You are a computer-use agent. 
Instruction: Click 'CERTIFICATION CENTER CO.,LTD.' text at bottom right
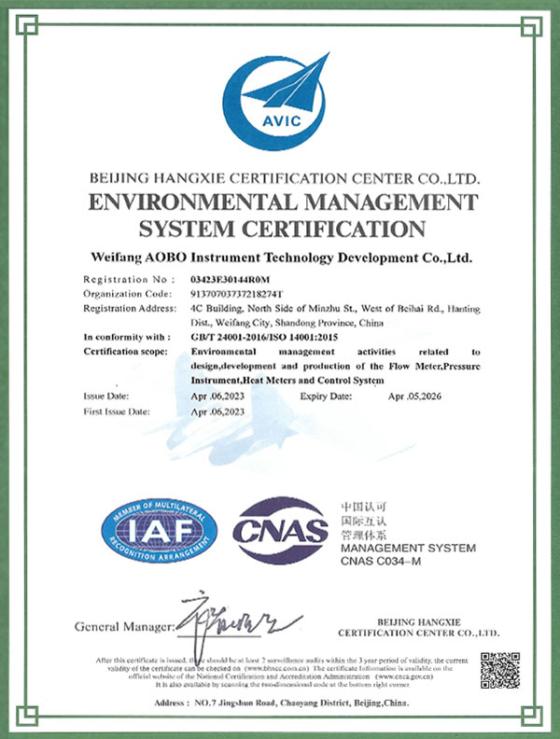coord(418,633)
